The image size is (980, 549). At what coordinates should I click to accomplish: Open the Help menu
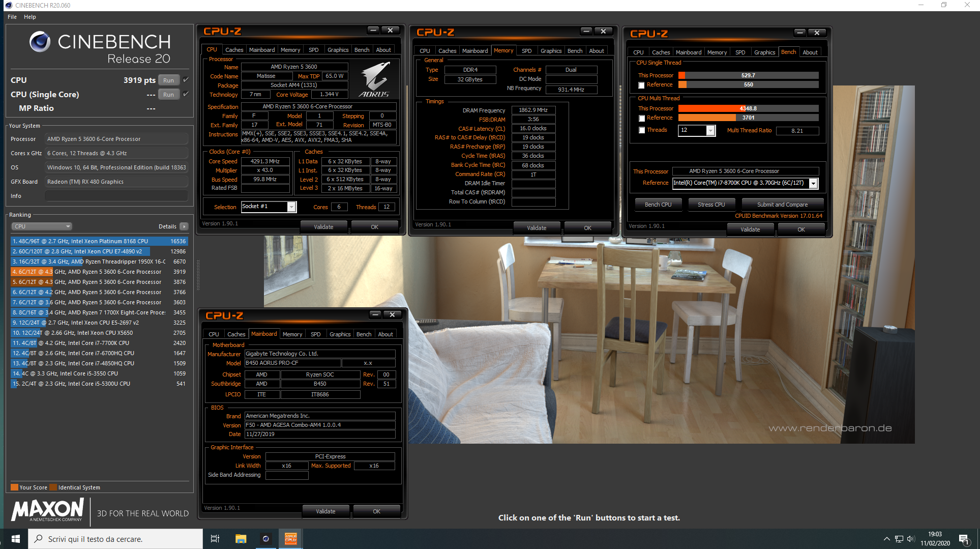(x=30, y=17)
